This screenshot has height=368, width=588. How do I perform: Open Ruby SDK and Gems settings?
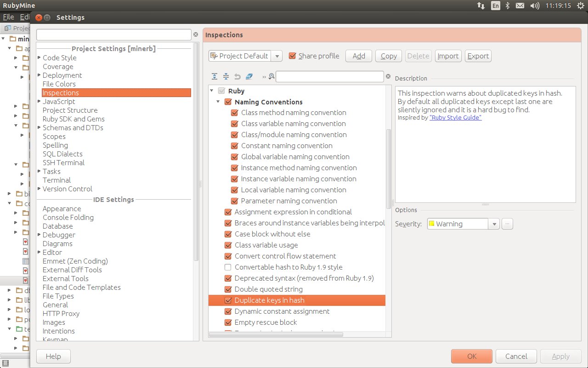(73, 119)
